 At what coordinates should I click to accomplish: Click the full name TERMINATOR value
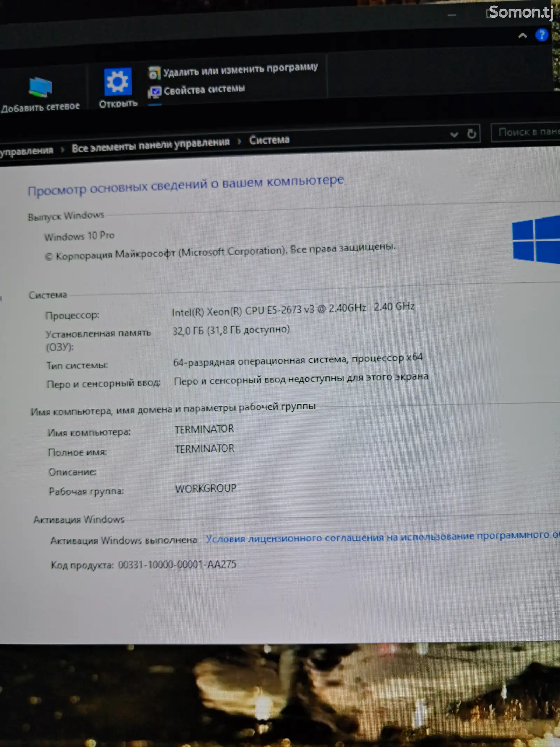(x=205, y=449)
